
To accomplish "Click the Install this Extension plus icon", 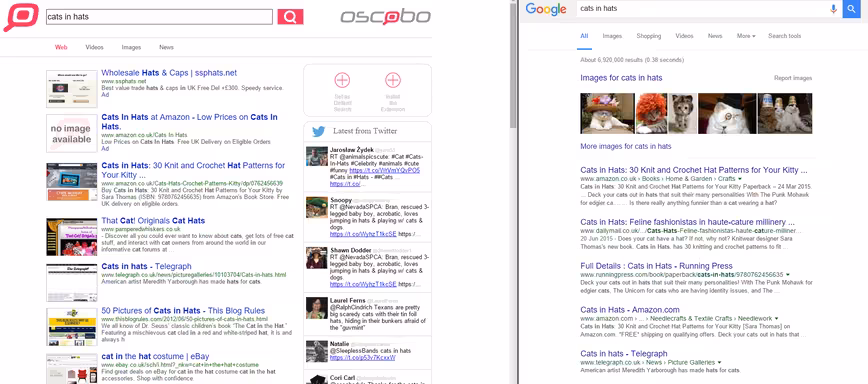I will (x=392, y=80).
